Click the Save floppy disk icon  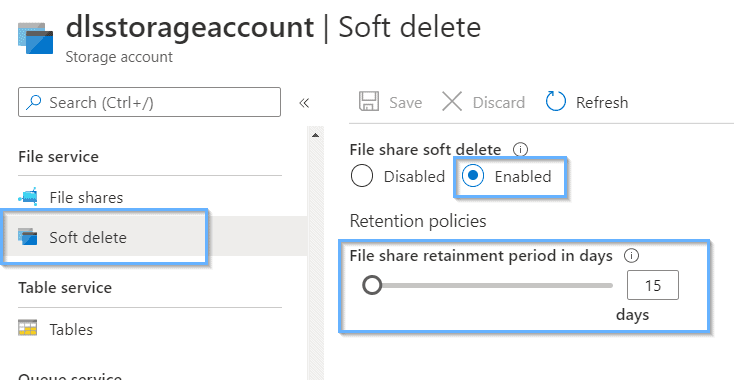[369, 101]
